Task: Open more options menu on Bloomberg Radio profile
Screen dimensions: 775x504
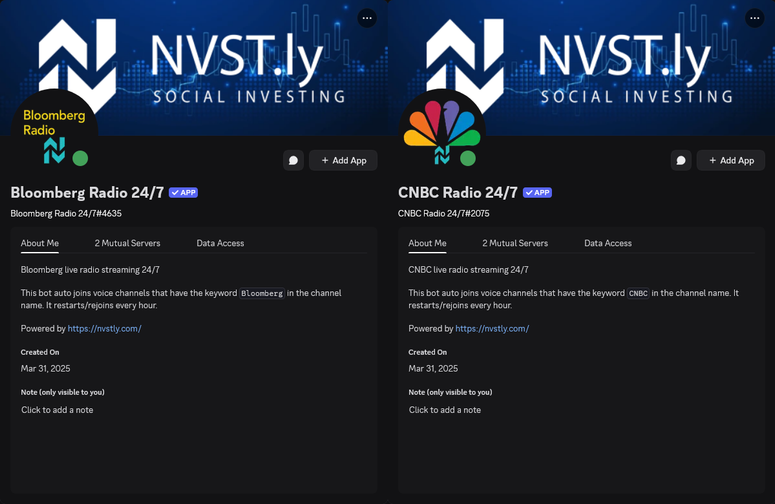Action: [367, 18]
